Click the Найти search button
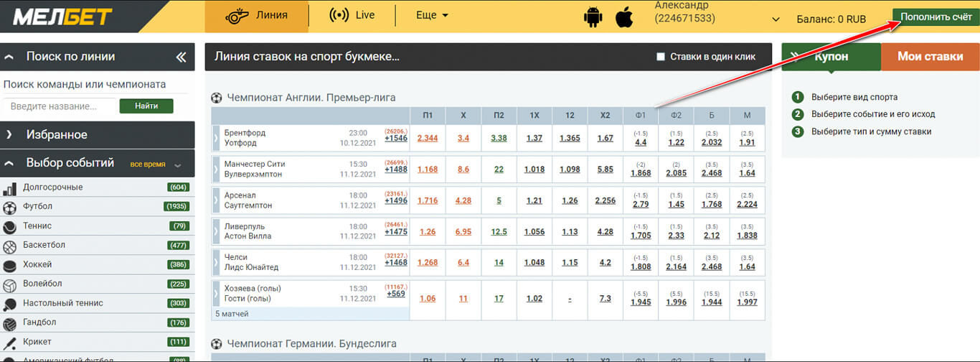 click(x=146, y=106)
